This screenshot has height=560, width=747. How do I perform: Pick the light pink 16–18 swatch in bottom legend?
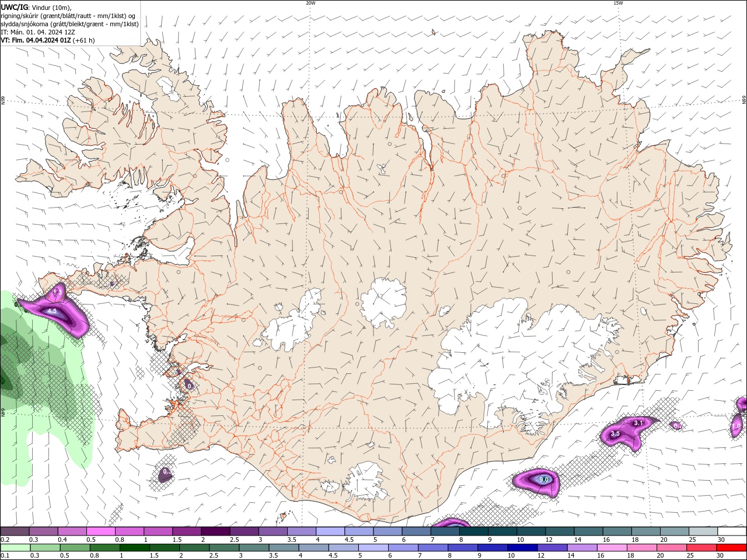[x=612, y=548]
